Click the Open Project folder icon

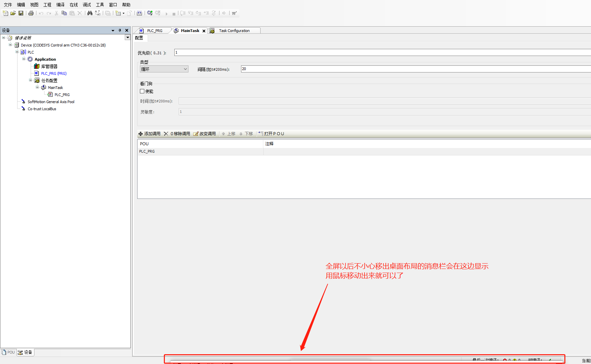tap(13, 13)
